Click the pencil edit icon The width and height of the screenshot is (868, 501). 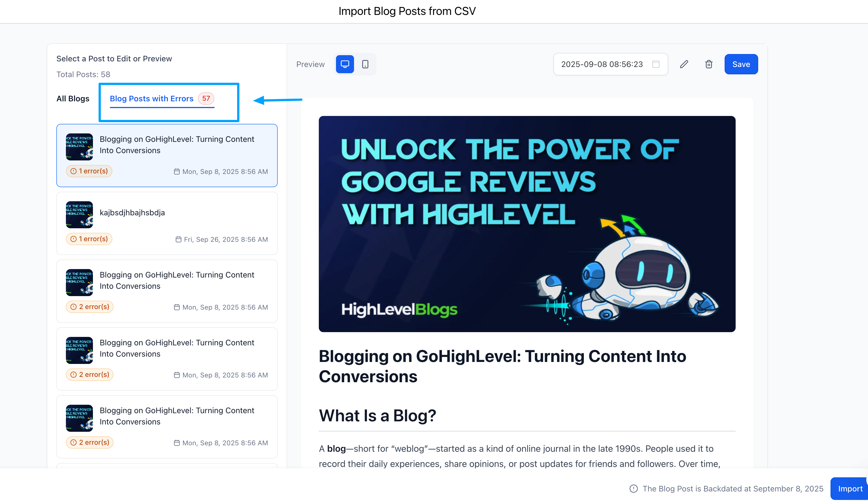coord(684,64)
